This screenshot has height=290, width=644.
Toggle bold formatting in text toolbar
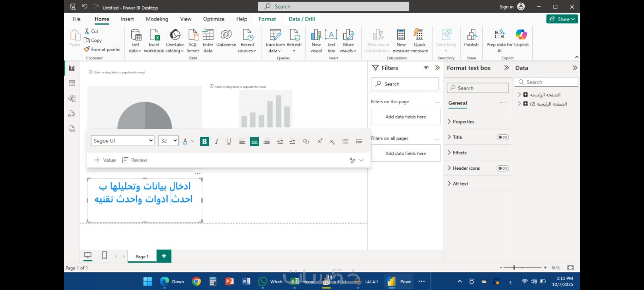point(204,141)
